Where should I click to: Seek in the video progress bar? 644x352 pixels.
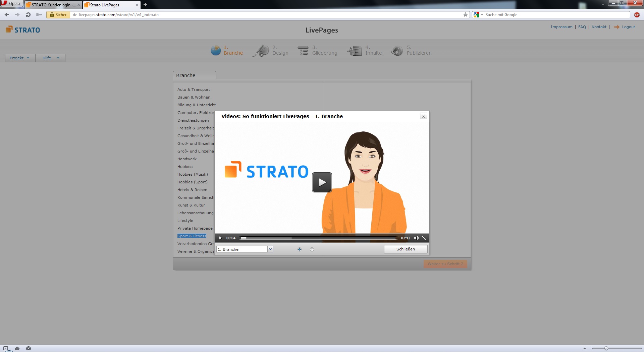[x=319, y=238]
